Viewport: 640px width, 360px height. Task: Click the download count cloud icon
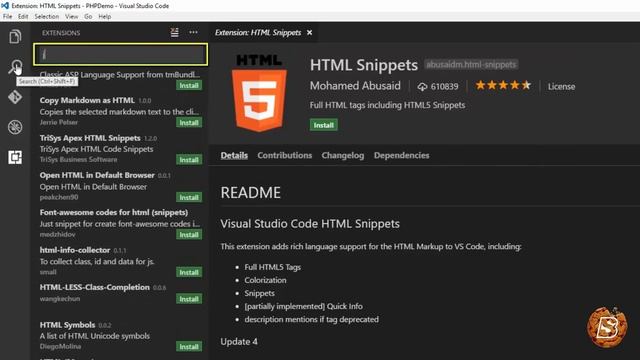coord(422,87)
